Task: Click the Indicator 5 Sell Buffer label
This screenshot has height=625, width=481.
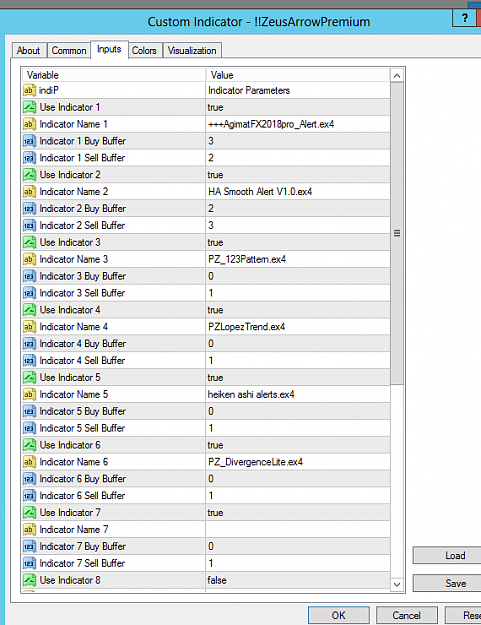Action: point(82,428)
